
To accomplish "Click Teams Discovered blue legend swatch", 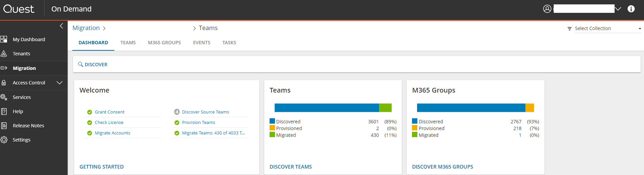I will click(272, 121).
